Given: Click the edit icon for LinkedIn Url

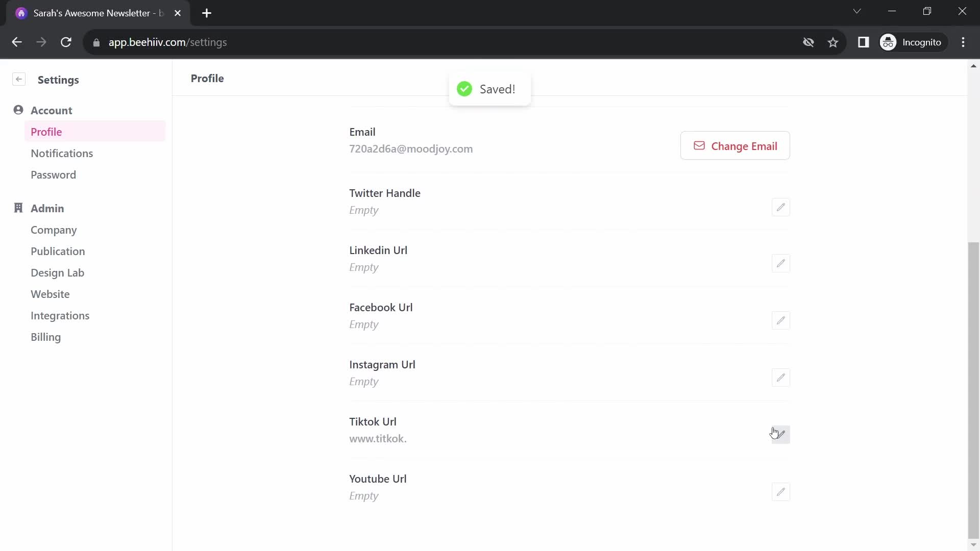Looking at the screenshot, I should (779, 263).
